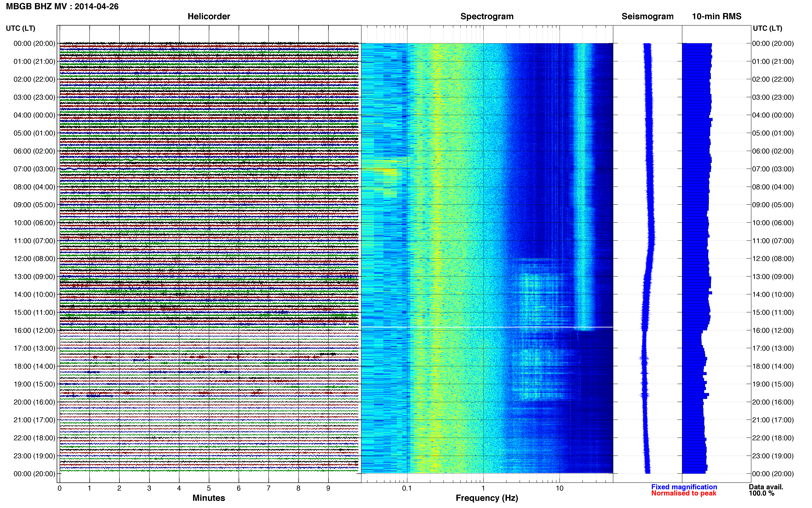Click right-axis time label '10:00 (06:00)'
Image resolution: width=812 pixels, height=508 pixels.
(773, 223)
